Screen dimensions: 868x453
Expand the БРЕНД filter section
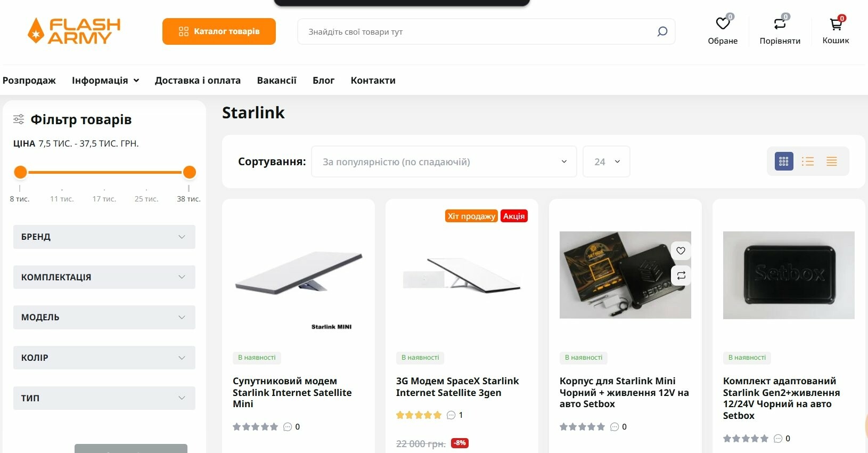point(104,237)
